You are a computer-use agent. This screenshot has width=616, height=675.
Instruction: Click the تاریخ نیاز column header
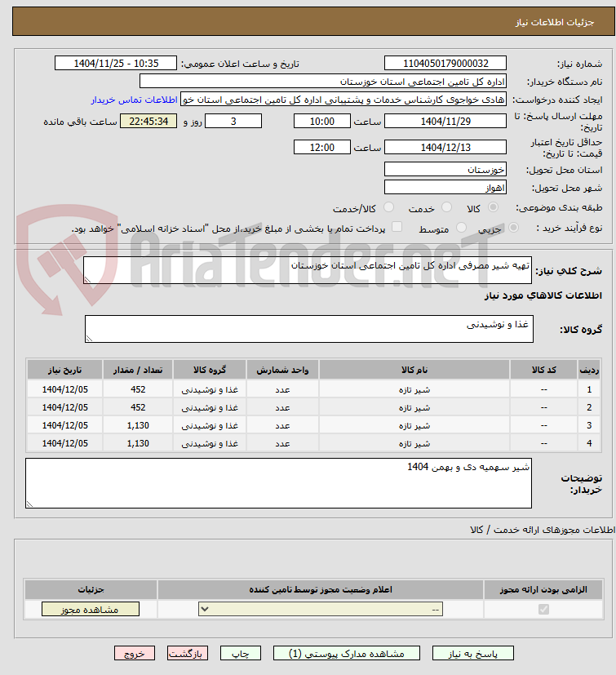tap(64, 370)
